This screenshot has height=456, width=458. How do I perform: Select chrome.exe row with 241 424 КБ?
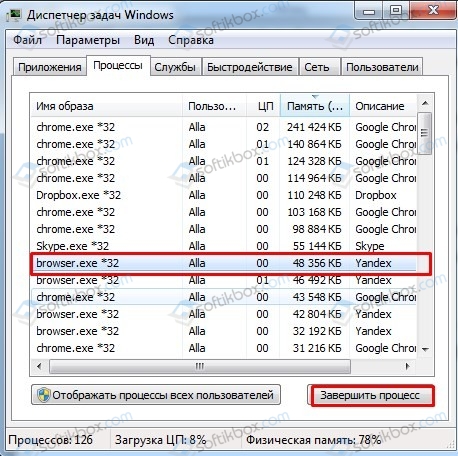223,127
